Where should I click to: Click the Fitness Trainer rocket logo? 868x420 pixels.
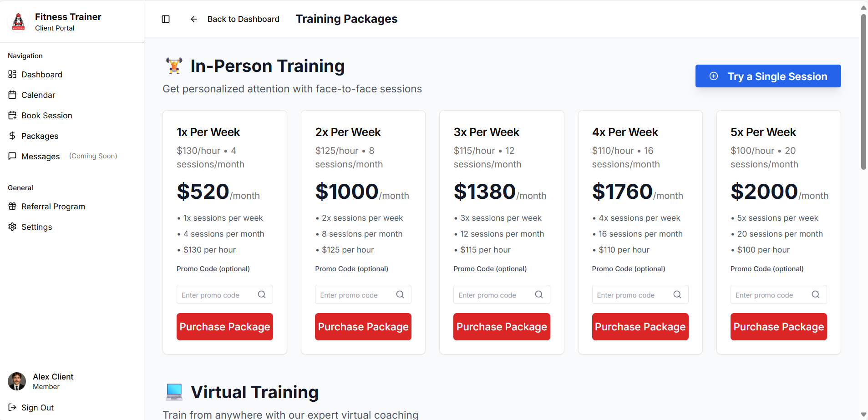click(x=18, y=21)
